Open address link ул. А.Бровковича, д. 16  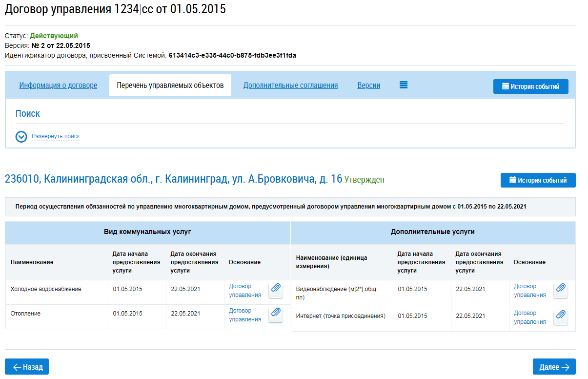(173, 179)
